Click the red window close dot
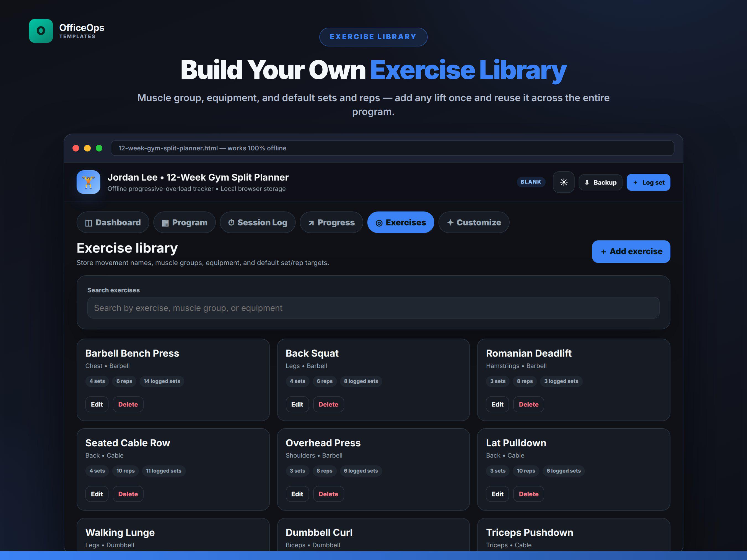 click(x=76, y=148)
